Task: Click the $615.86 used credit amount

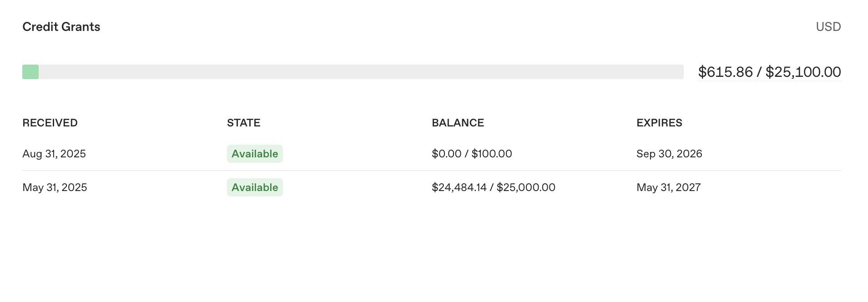Action: pyautogui.click(x=725, y=72)
